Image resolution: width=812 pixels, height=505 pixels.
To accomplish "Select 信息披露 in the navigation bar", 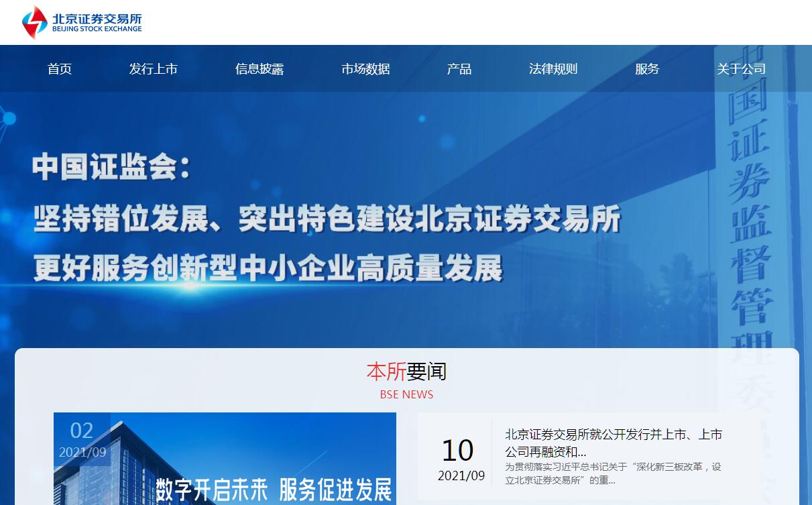I will point(259,69).
